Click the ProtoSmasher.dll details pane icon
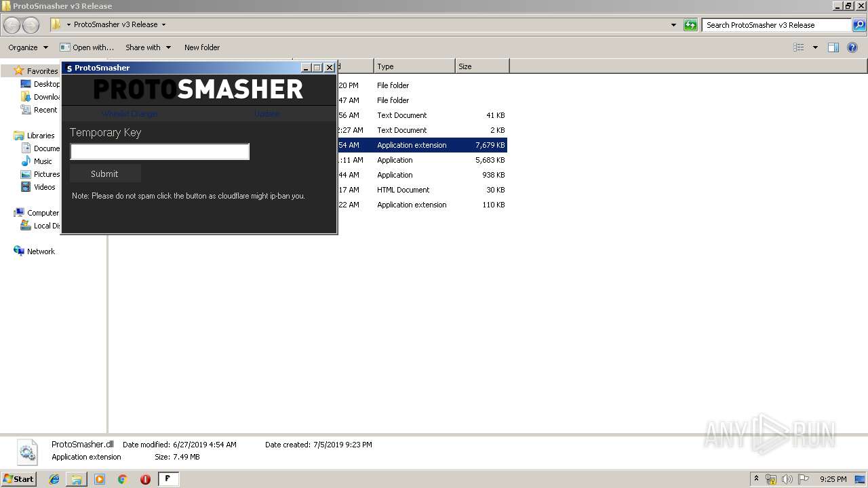 [x=27, y=451]
